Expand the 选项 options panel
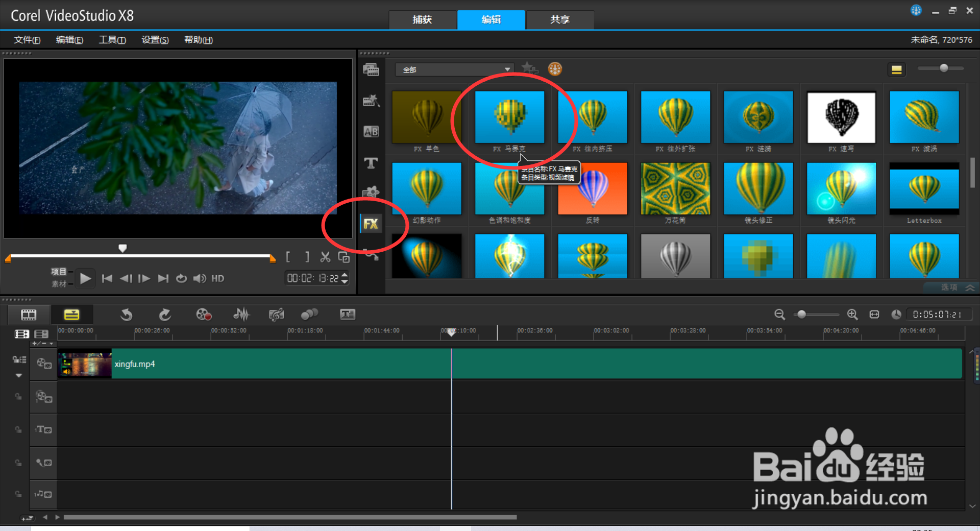The height and width of the screenshot is (531, 980). point(952,287)
